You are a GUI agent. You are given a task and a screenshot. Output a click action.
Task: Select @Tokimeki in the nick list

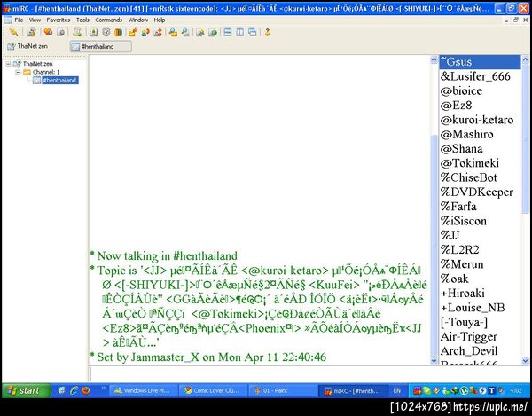coord(480,163)
